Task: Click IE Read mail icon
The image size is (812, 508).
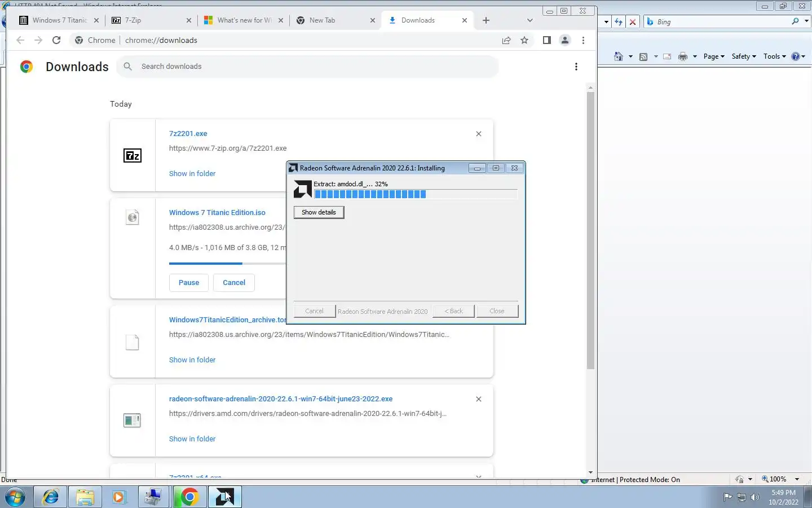Action: [x=667, y=56]
